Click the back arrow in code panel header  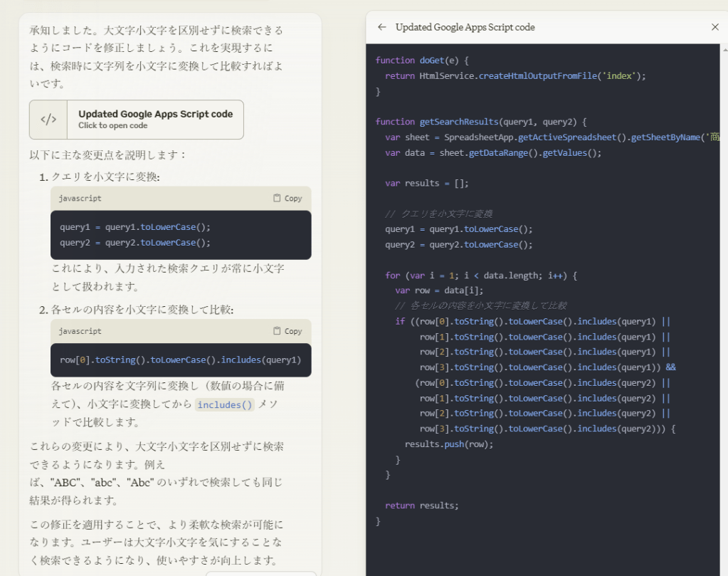pyautogui.click(x=382, y=27)
